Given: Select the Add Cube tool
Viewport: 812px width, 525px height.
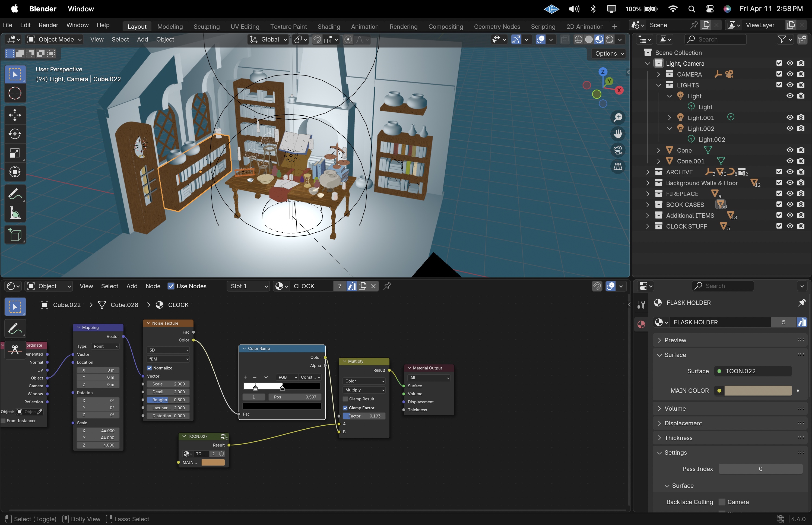Looking at the screenshot, I should pyautogui.click(x=15, y=235).
